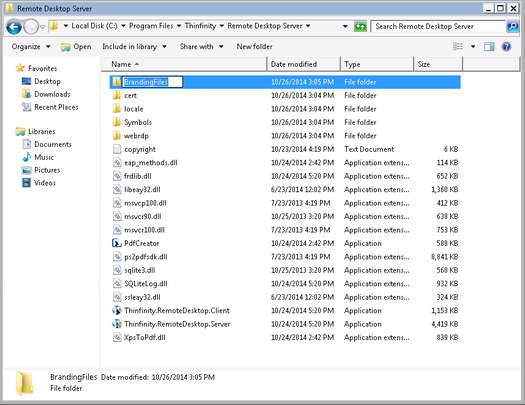Expand the Remote Desktop Server breadcrumb arrow
This screenshot has height=405, width=525.
click(x=308, y=26)
